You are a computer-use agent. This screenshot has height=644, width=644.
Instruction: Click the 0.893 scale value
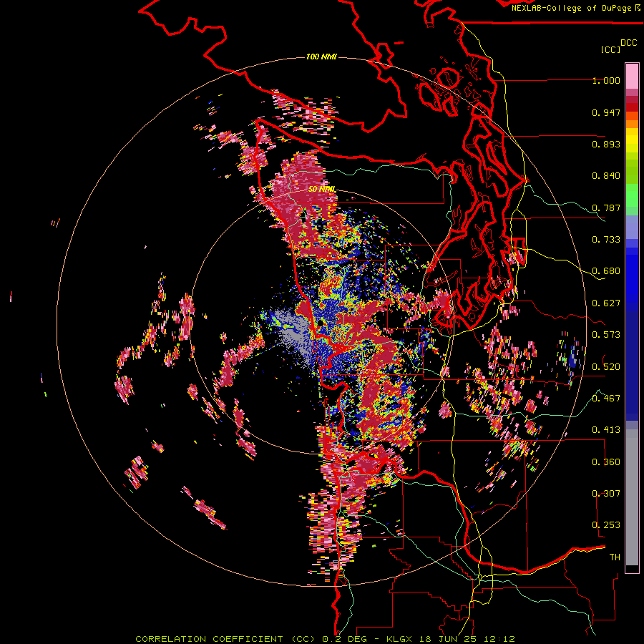pos(606,144)
